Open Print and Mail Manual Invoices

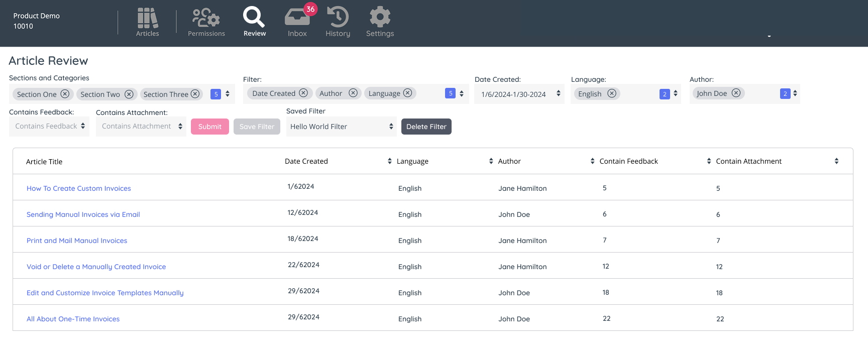[77, 241]
